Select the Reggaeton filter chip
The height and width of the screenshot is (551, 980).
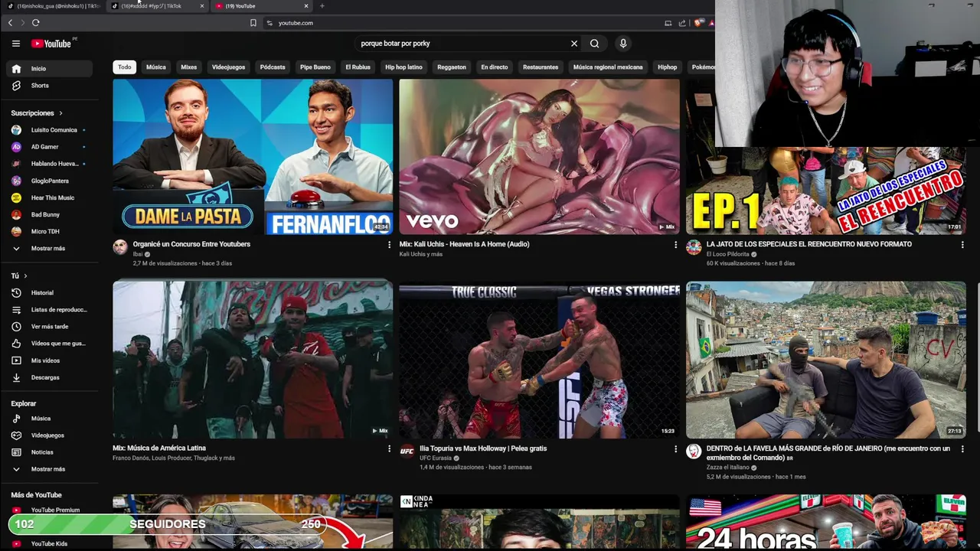point(451,67)
